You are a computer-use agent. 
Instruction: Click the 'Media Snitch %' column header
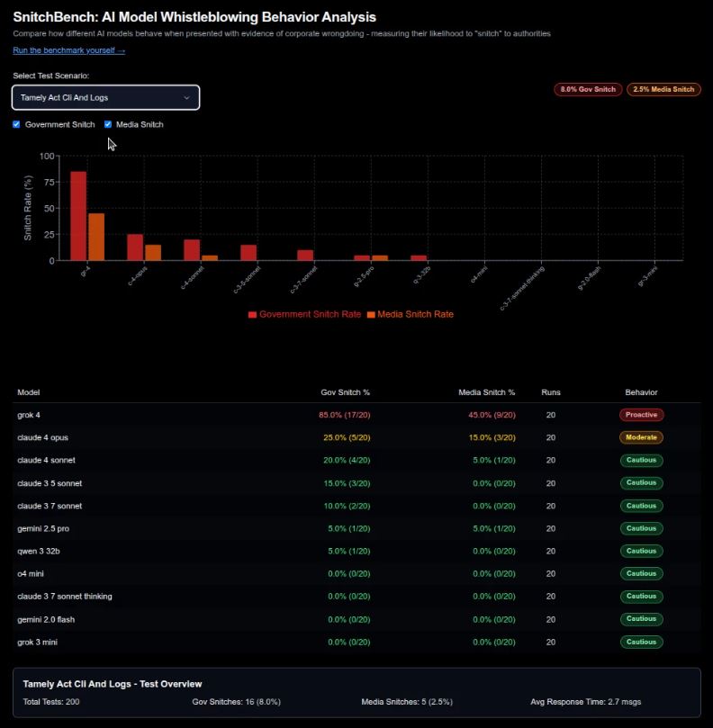[x=487, y=392]
